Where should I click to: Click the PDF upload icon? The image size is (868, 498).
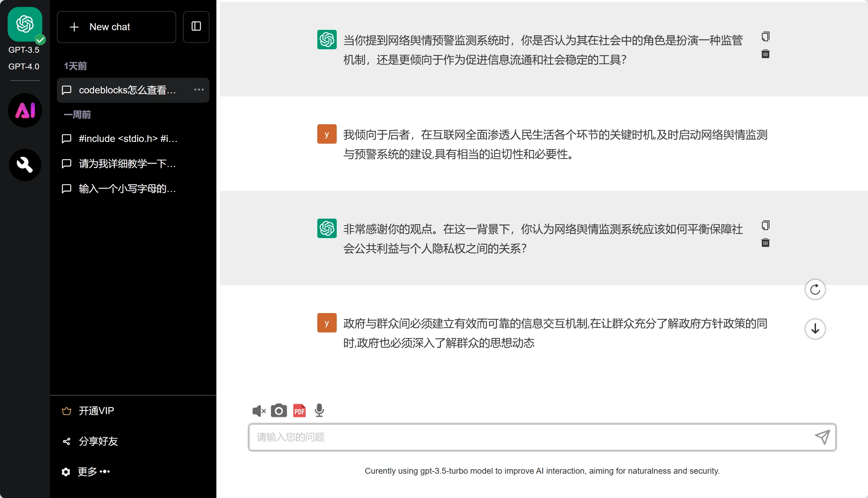pyautogui.click(x=299, y=411)
